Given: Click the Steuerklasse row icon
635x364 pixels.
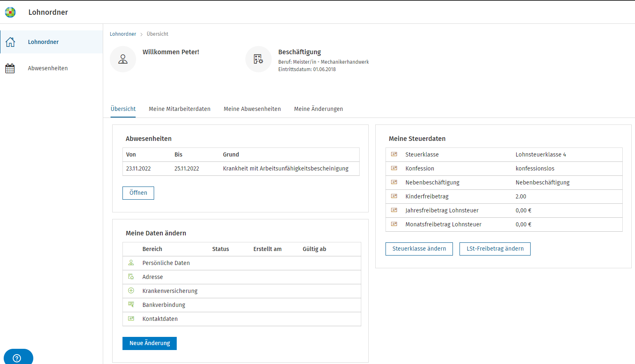Looking at the screenshot, I should point(394,154).
